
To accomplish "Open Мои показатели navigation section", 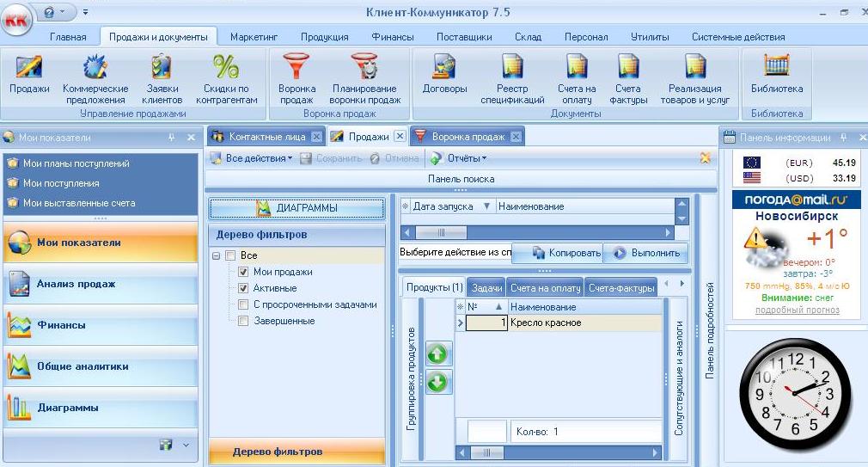I will click(x=101, y=242).
